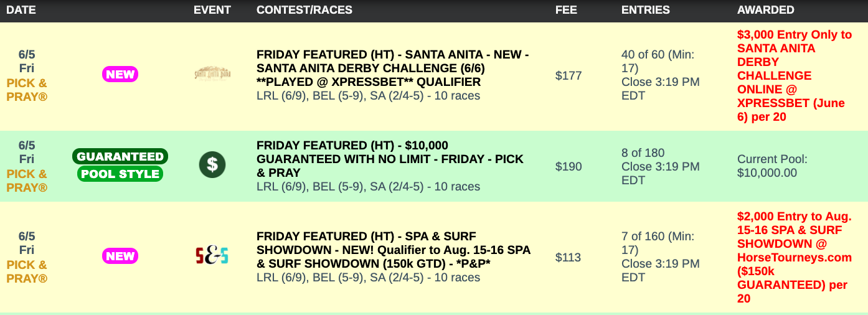The image size is (868, 315).
Task: Click the green dollar sign event icon
Action: click(x=212, y=165)
